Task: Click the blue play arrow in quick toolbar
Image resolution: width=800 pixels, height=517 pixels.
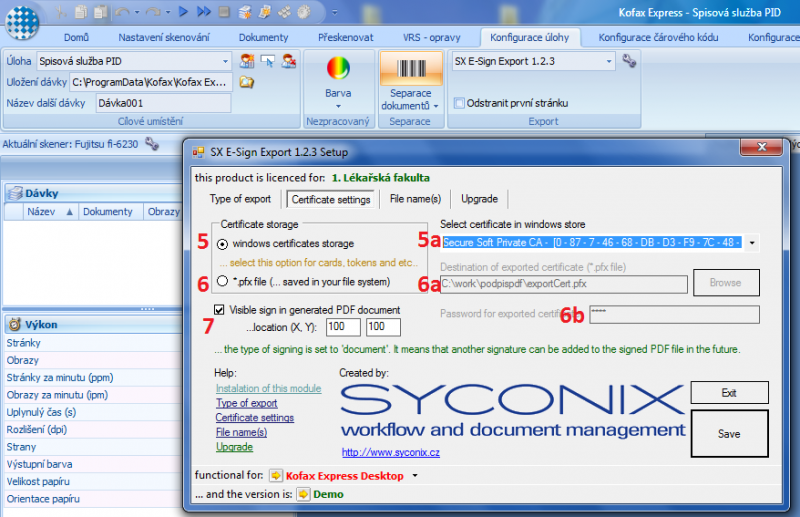Action: (x=183, y=12)
